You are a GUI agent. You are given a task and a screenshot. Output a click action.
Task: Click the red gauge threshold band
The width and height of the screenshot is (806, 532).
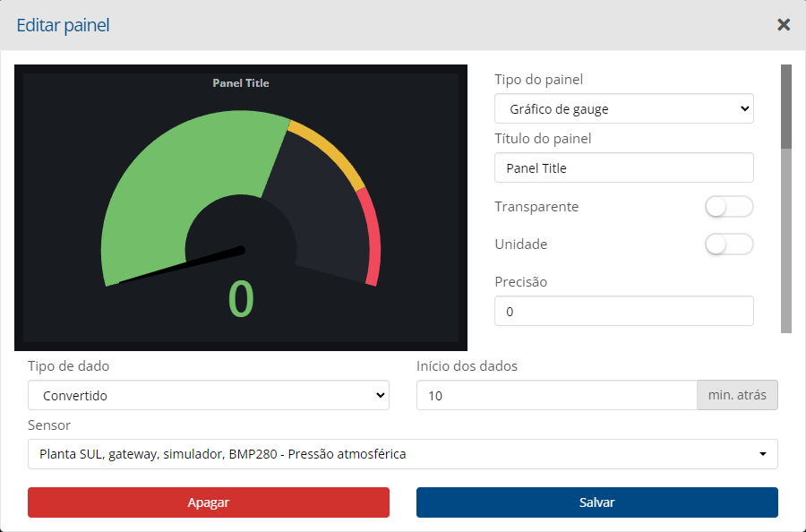tap(372, 237)
